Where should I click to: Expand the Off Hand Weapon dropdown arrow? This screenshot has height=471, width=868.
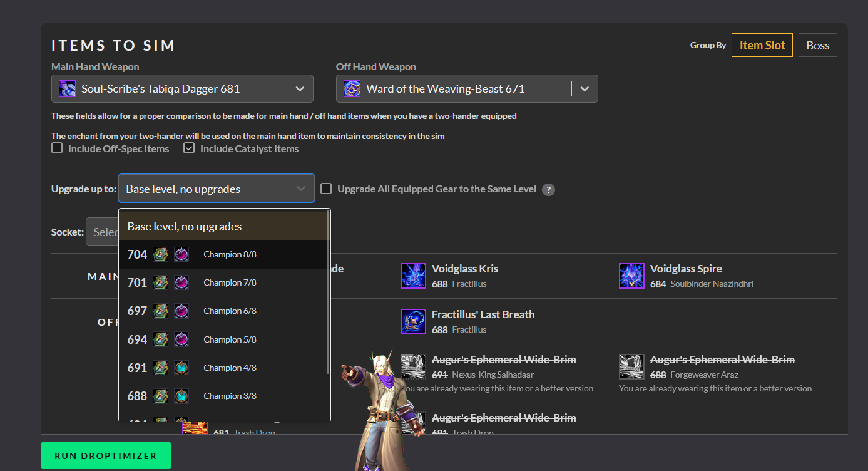[x=585, y=89]
